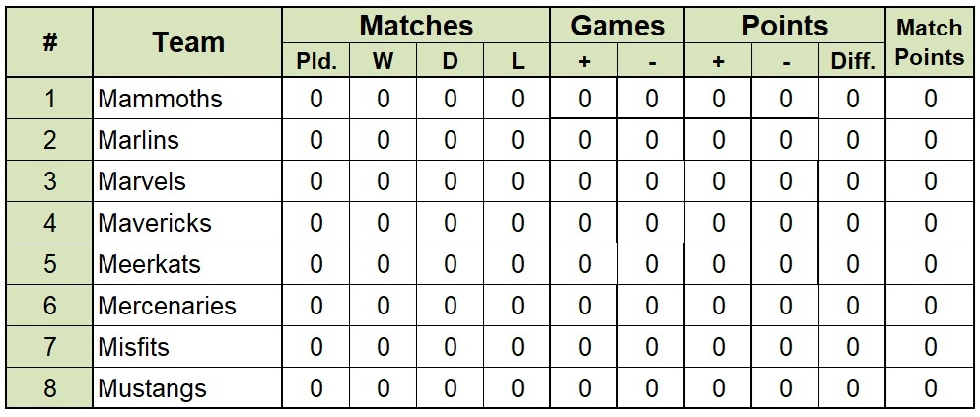Select the Diff. column header
The height and width of the screenshot is (417, 980).
tap(852, 61)
